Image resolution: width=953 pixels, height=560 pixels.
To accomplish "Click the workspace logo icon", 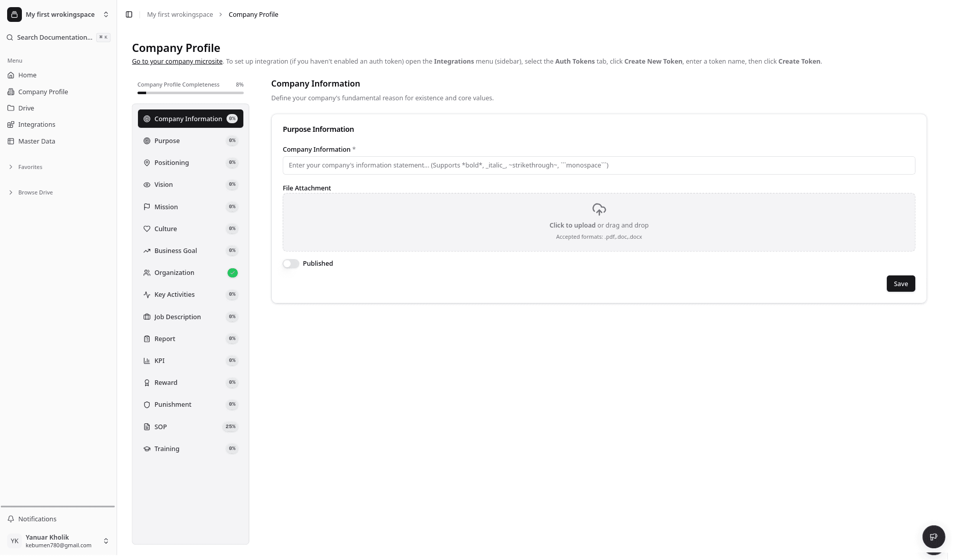I will coord(14,14).
